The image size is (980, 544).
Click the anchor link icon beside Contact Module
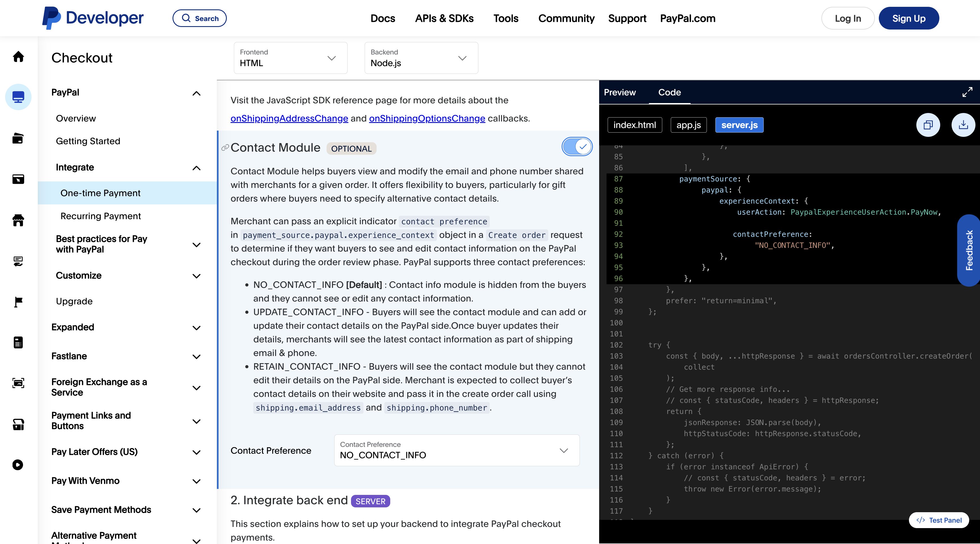[225, 148]
